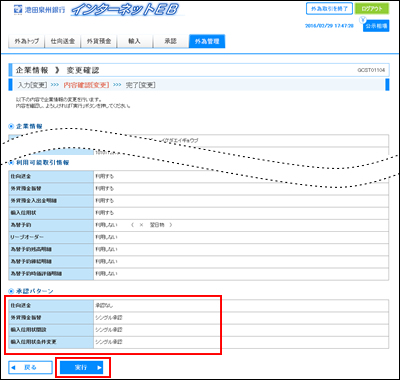400x380 pixels.
Task: Click the 仕向送金 approval pattern row
Action: [x=198, y=306]
